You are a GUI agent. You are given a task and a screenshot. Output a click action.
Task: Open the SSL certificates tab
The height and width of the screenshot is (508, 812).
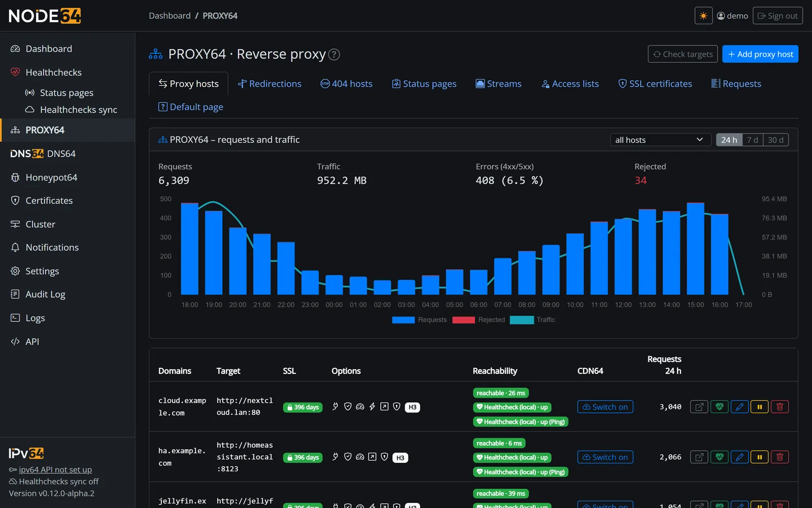[655, 84]
